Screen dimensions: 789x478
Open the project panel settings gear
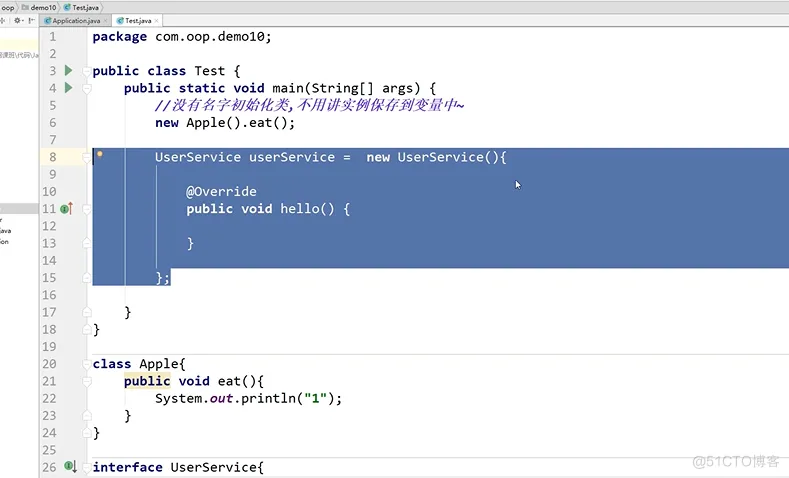tap(18, 21)
